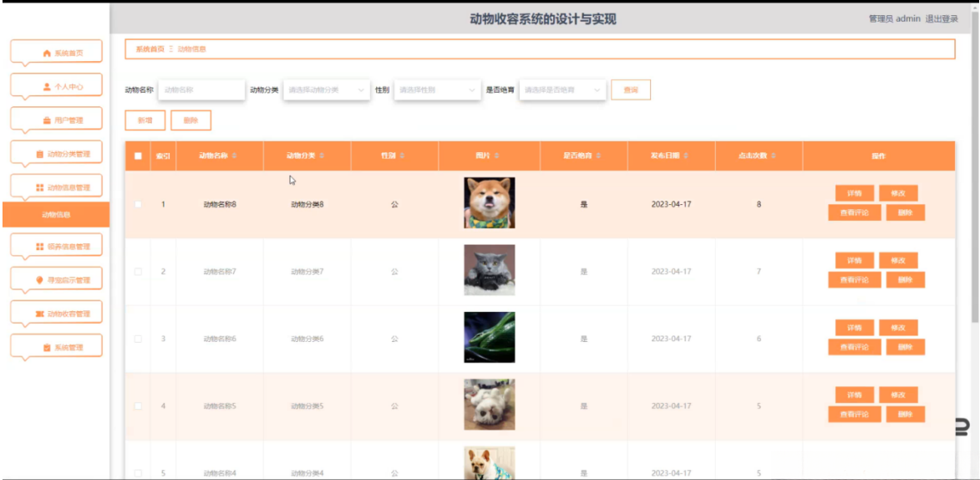
Task: Click the grid icon beside 领养信息管理
Action: point(40,247)
